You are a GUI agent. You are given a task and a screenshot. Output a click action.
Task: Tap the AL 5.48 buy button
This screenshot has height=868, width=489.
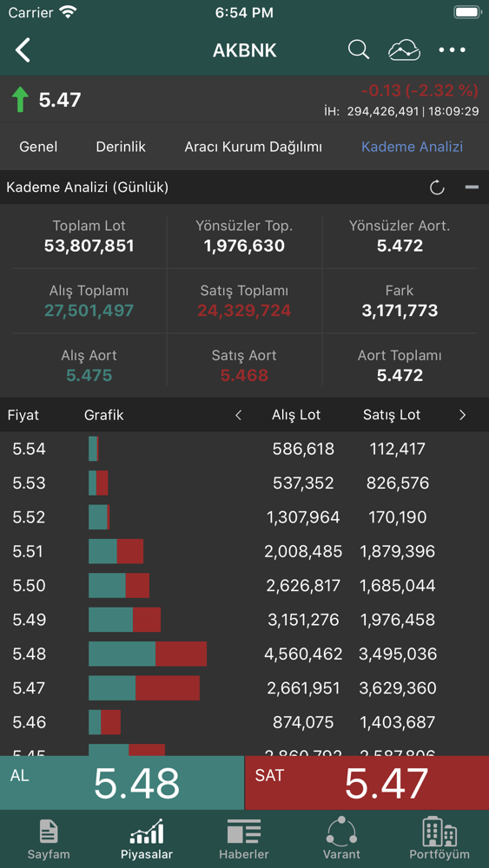tap(122, 783)
